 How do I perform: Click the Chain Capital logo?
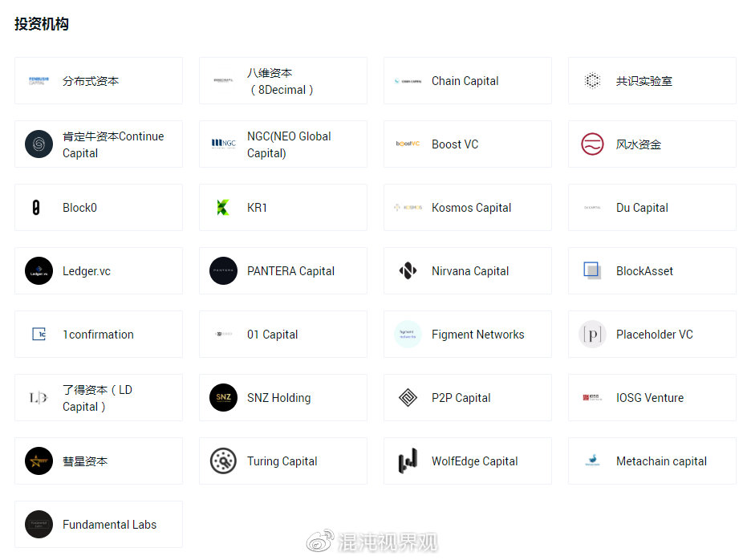click(x=408, y=81)
